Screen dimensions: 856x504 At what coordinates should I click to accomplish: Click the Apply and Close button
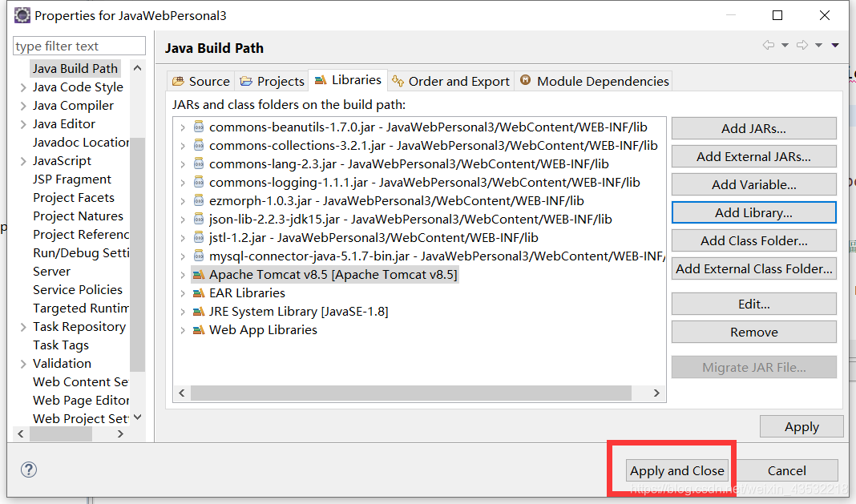[677, 471]
